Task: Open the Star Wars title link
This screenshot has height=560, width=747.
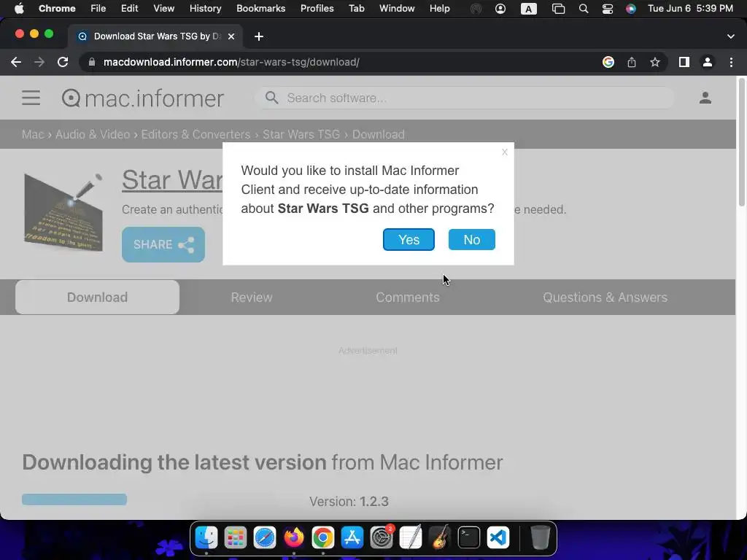Action: [x=172, y=179]
